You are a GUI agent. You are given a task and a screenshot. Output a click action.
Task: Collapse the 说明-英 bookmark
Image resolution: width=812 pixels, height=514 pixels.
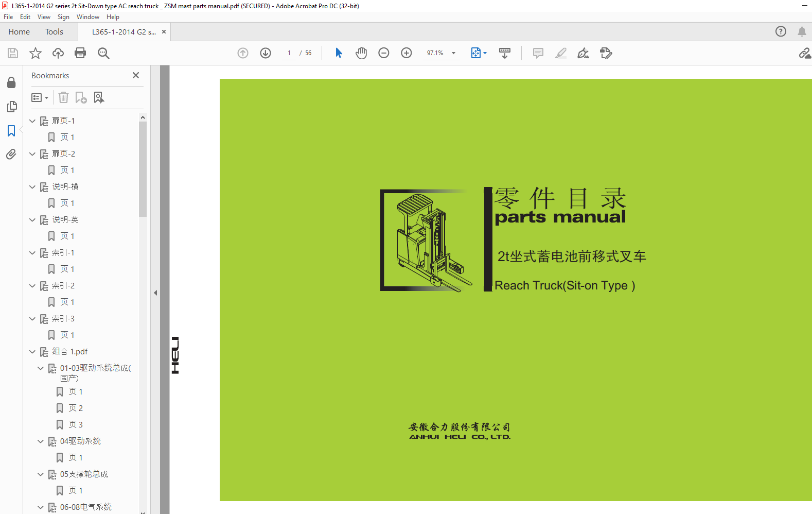click(x=32, y=220)
